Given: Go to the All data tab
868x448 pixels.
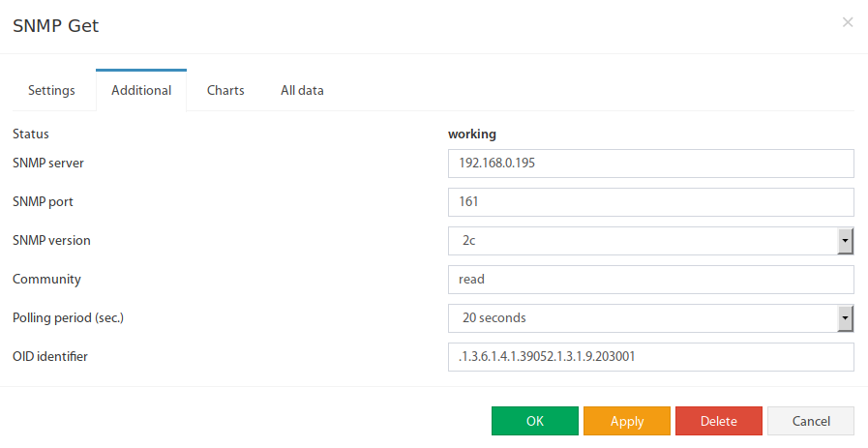Looking at the screenshot, I should click(302, 90).
